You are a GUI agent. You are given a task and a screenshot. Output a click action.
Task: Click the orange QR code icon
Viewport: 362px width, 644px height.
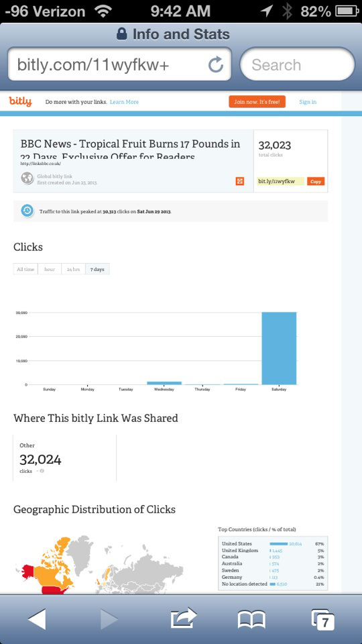pos(240,181)
